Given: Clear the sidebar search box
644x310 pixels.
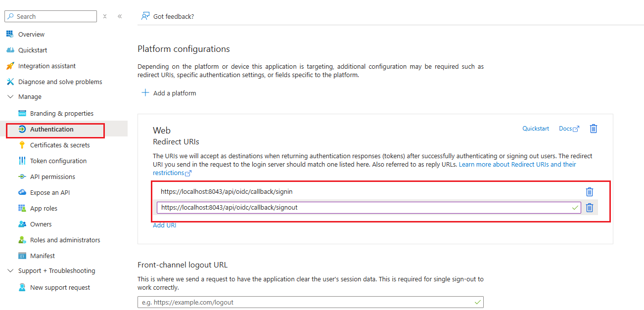Looking at the screenshot, I should coord(105,16).
